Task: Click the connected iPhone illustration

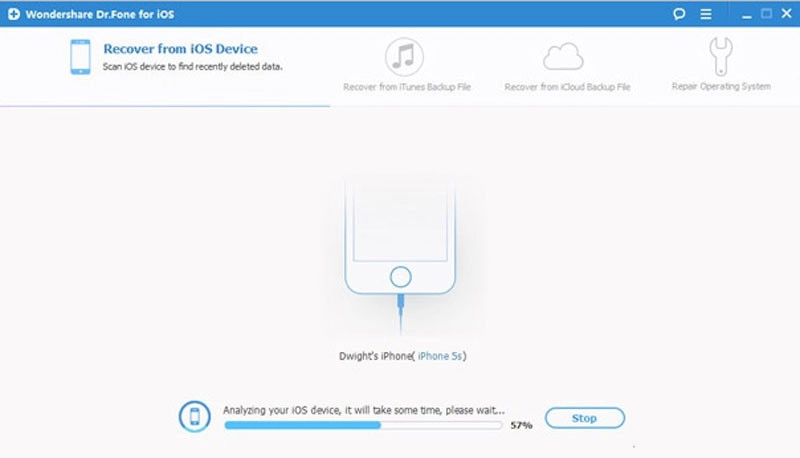Action: tap(400, 255)
